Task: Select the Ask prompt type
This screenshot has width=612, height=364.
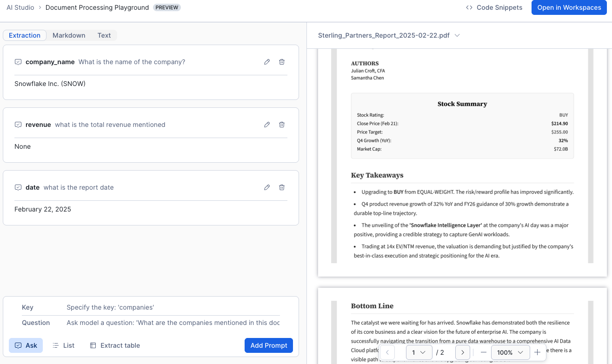Action: (26, 345)
